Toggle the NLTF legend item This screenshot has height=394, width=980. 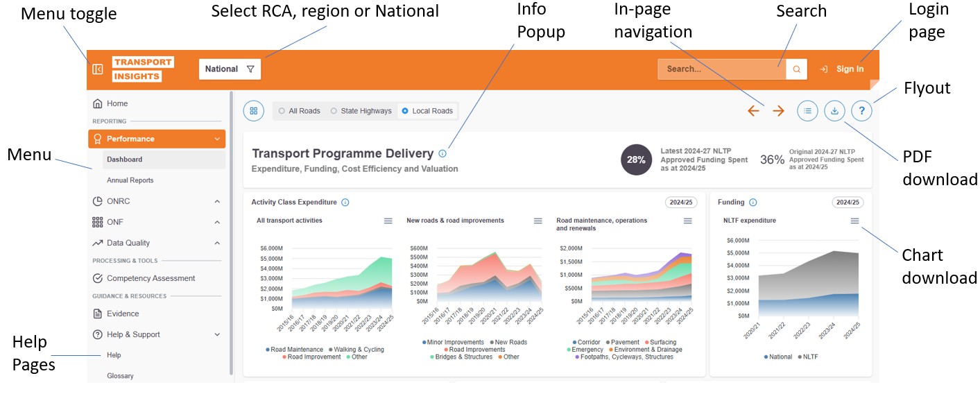point(809,357)
